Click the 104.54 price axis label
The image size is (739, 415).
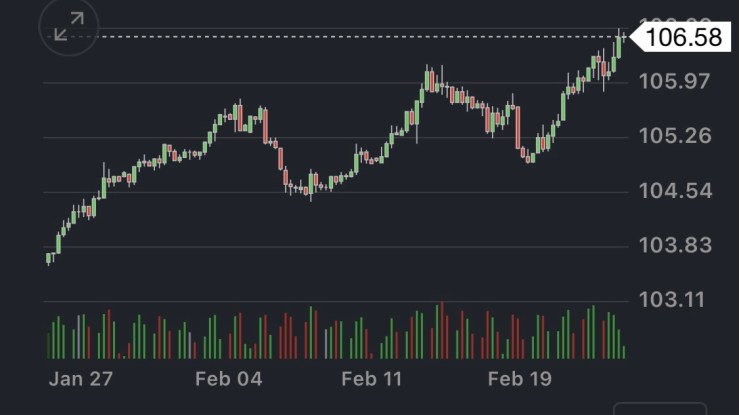676,190
